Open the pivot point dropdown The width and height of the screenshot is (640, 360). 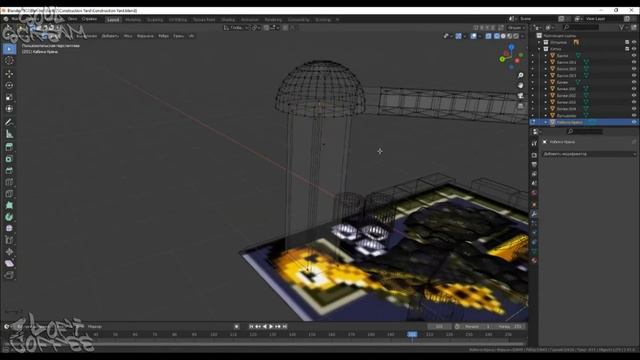click(x=256, y=27)
